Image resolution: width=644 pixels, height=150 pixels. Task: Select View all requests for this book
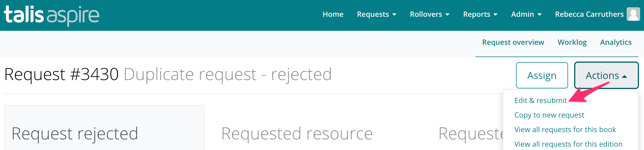tap(565, 130)
